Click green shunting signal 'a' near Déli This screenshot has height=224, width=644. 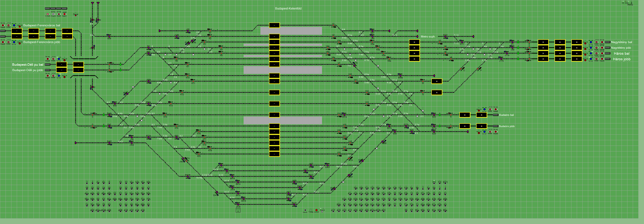point(121,64)
